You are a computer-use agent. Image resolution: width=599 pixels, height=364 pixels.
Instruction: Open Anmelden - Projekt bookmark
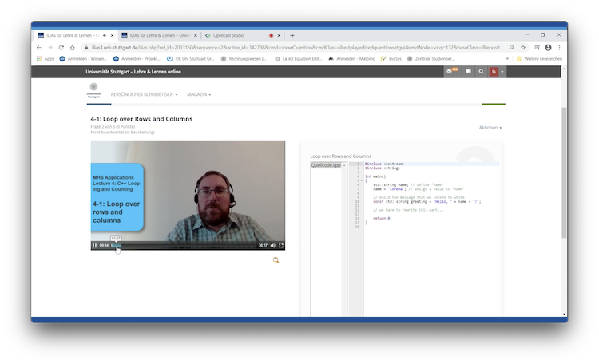click(137, 59)
